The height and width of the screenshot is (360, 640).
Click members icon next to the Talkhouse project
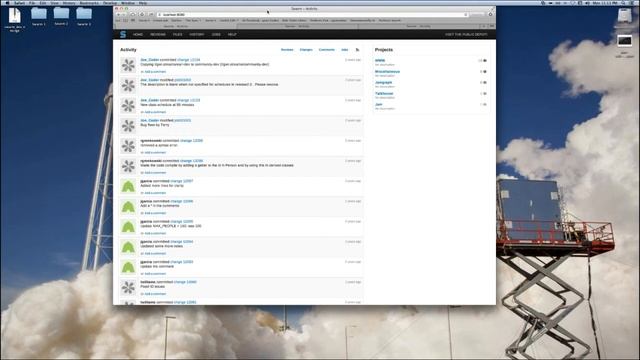(x=484, y=93)
